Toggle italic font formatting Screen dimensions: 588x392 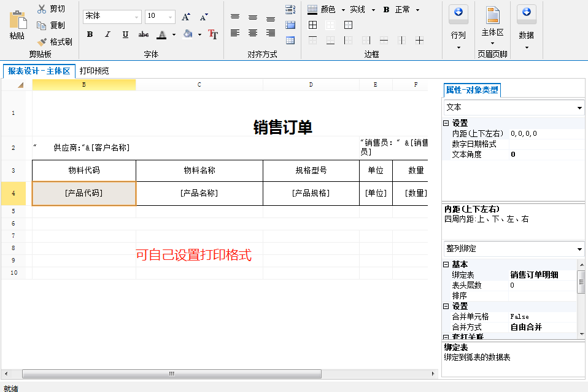[107, 34]
